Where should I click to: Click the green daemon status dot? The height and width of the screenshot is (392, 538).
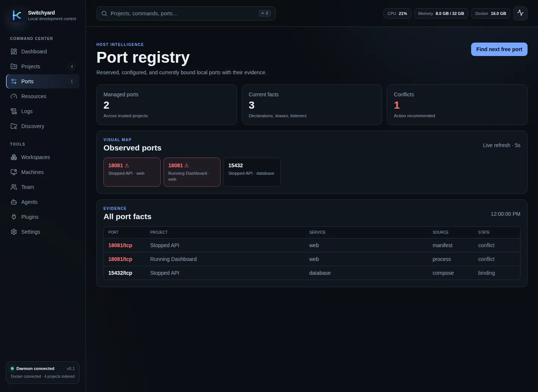coord(12,368)
